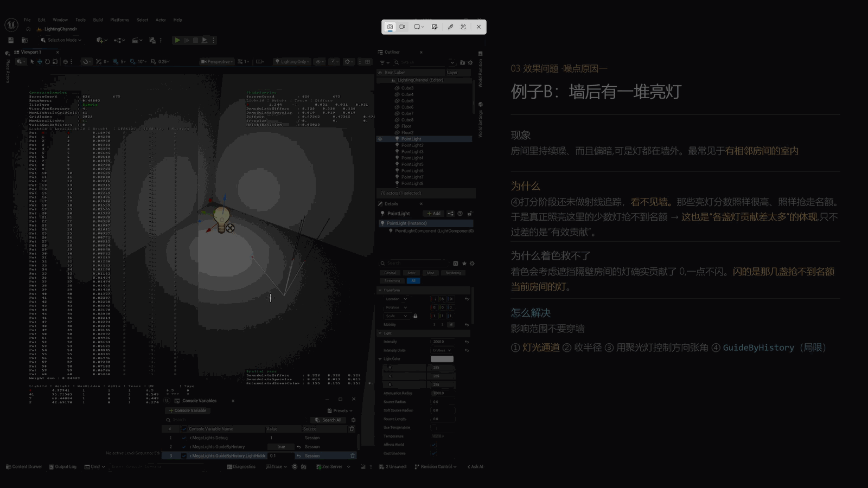This screenshot has height=488, width=868.
Task: Open the Selection Mode dropdown
Action: coord(61,40)
